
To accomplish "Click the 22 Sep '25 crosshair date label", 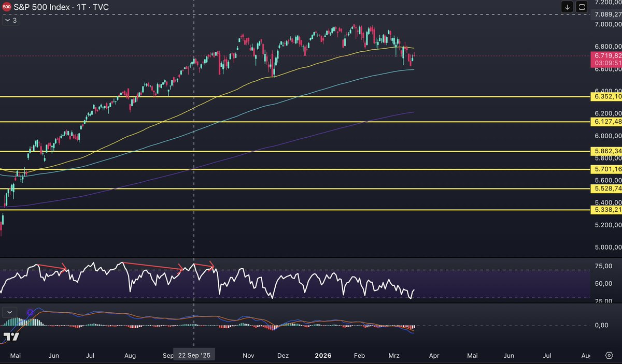I will point(194,355).
